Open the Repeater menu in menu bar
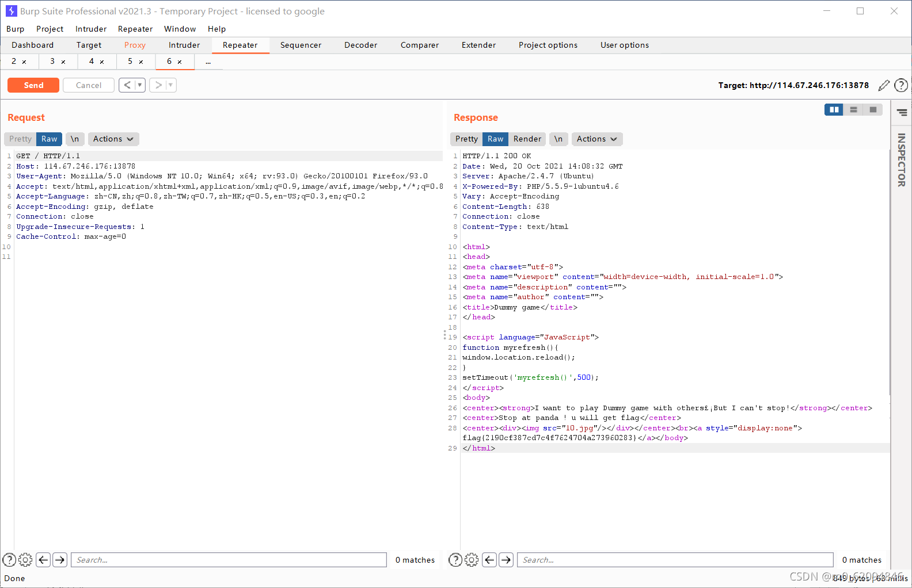The image size is (912, 588). [x=135, y=29]
